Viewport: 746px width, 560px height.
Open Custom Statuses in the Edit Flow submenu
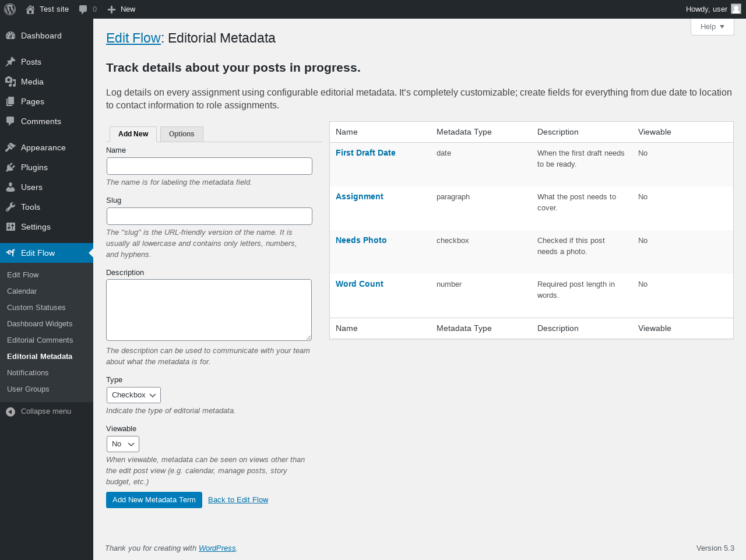(36, 308)
